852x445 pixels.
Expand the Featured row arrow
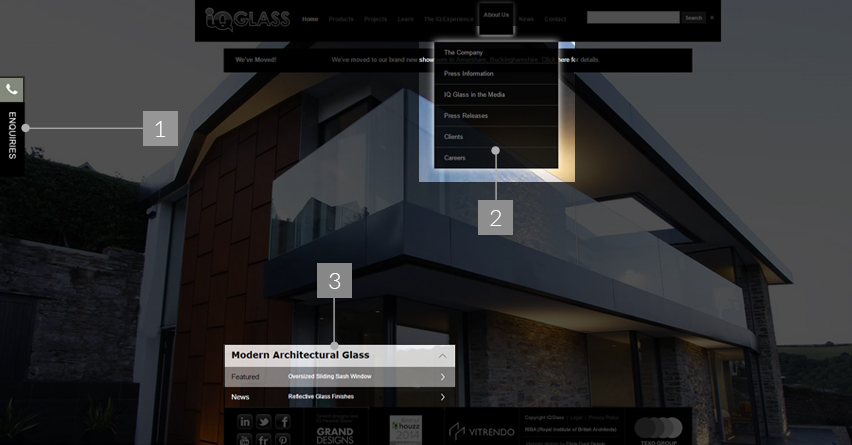click(442, 377)
